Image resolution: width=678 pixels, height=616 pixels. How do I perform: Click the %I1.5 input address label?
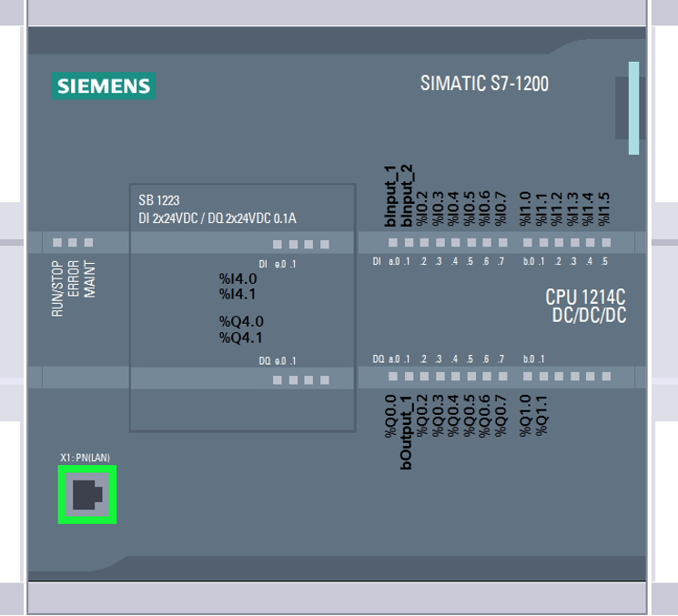605,207
